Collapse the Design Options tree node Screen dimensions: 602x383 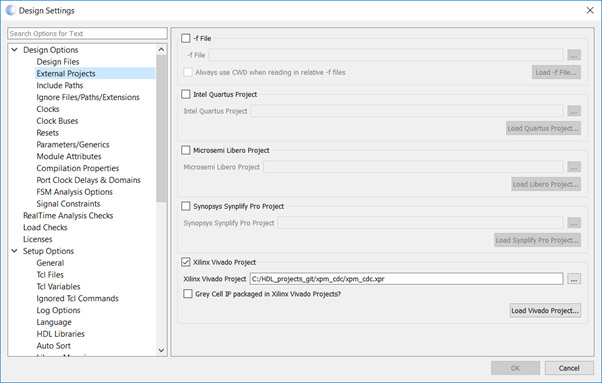tap(15, 50)
